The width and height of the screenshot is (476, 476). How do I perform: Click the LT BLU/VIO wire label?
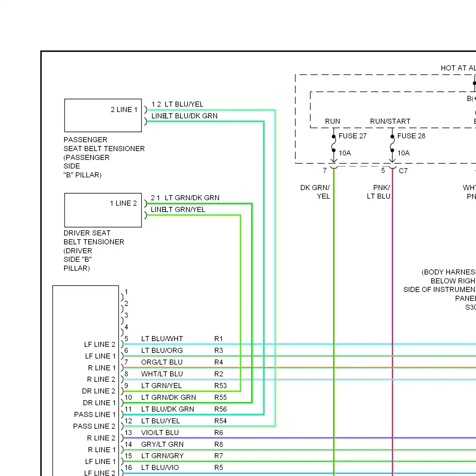click(160, 467)
